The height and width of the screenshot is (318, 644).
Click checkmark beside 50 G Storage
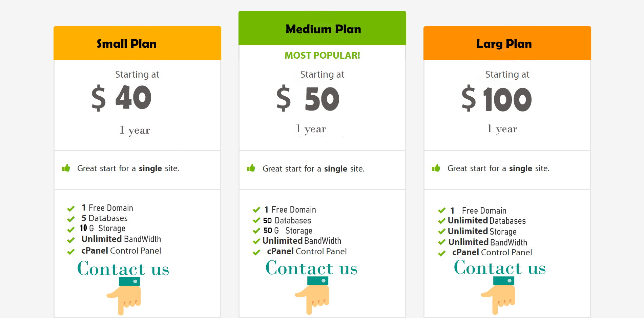[x=256, y=231]
